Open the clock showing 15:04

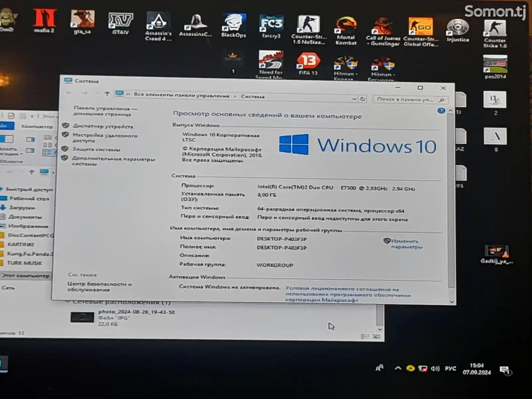(x=476, y=369)
